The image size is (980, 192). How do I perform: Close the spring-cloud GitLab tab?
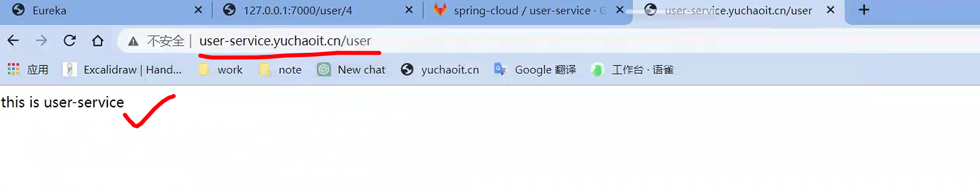pos(619,10)
